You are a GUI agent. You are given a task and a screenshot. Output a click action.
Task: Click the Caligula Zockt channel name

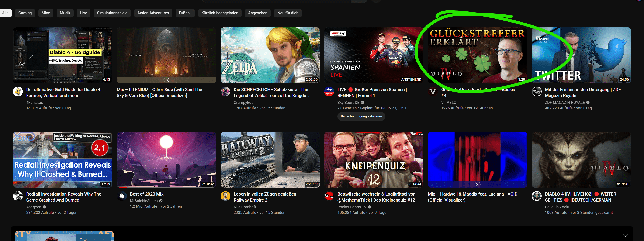[x=557, y=207]
